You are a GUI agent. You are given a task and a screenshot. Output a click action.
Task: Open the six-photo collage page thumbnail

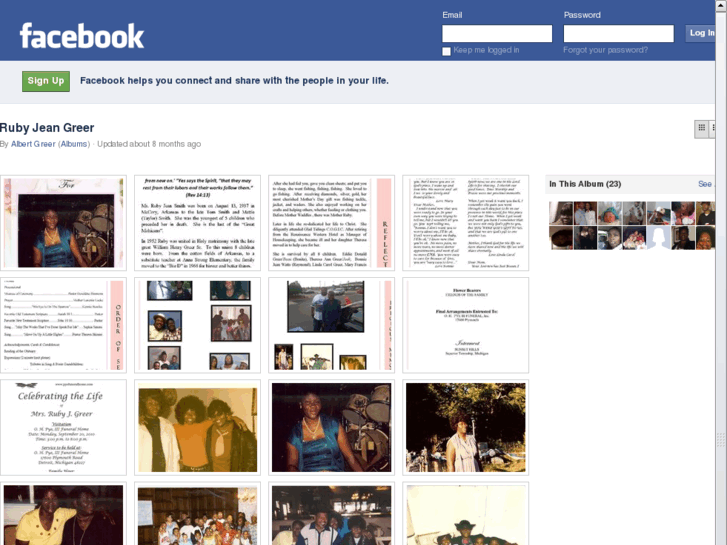click(x=198, y=325)
